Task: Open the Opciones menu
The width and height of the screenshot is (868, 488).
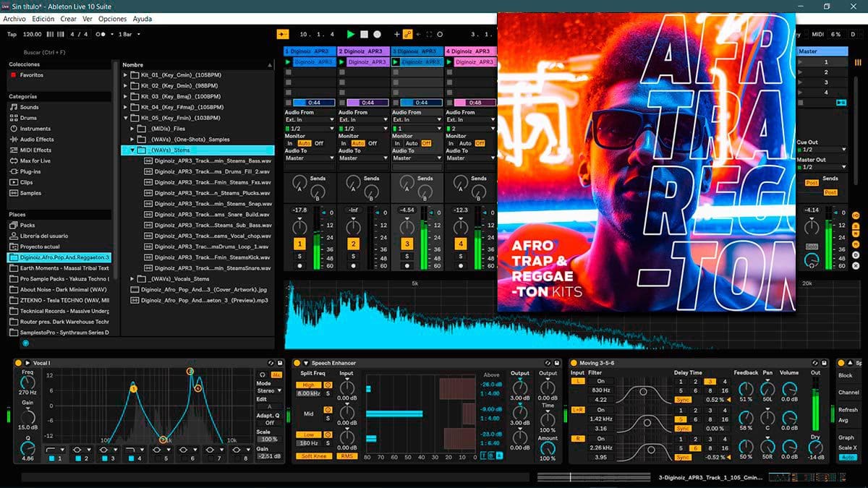Action: [112, 19]
